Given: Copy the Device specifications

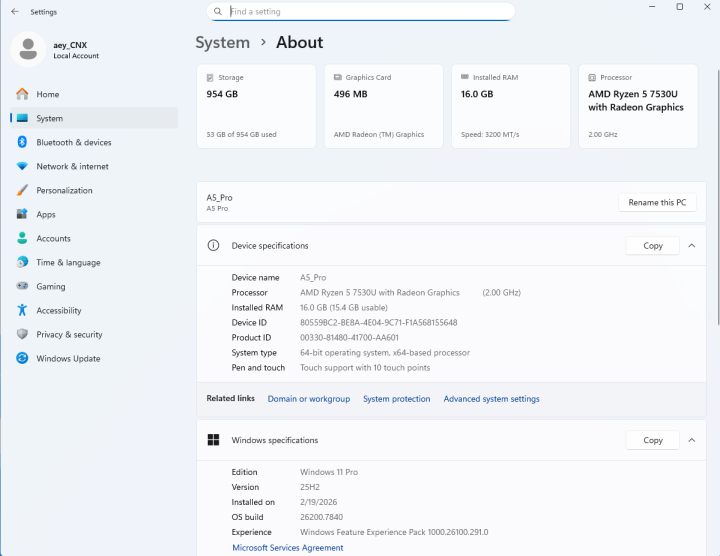Looking at the screenshot, I should [652, 245].
